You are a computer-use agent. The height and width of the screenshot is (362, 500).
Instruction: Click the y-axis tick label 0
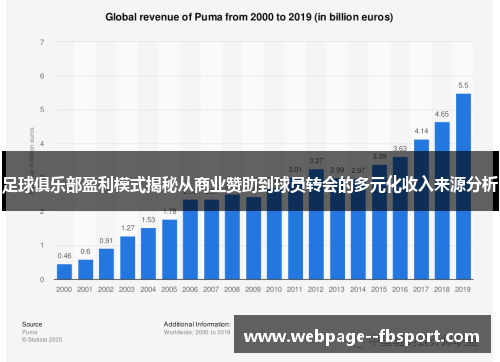tap(42, 279)
